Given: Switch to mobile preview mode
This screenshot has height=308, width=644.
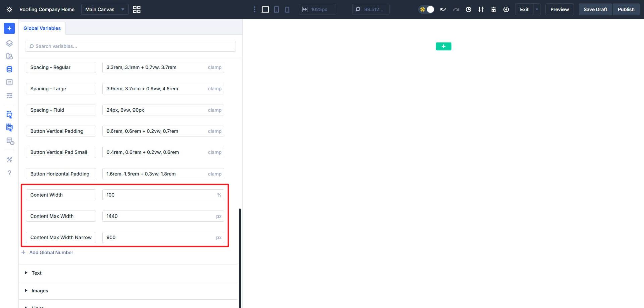Looking at the screenshot, I should pyautogui.click(x=287, y=9).
